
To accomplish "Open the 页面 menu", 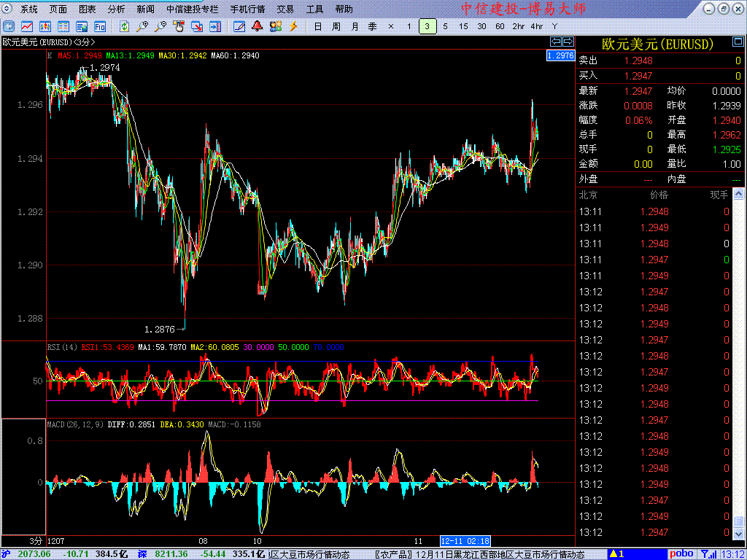I will (x=58, y=9).
